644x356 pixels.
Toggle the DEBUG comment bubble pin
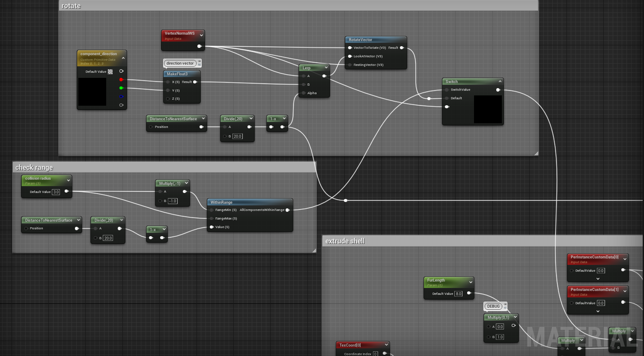(505, 305)
